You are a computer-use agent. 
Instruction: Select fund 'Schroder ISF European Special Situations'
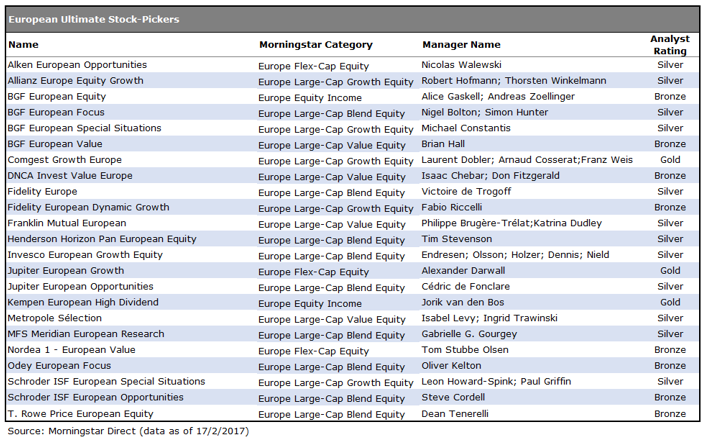click(107, 382)
